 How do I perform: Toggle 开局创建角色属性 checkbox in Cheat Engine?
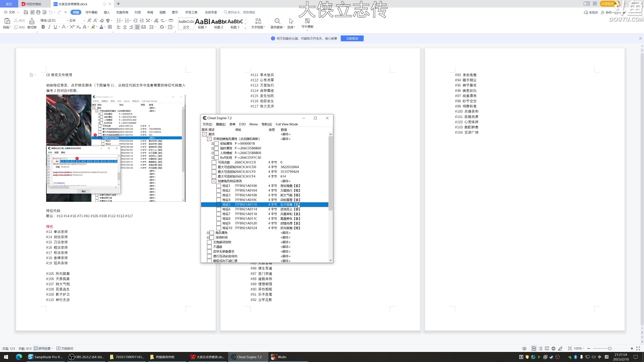[x=209, y=139]
